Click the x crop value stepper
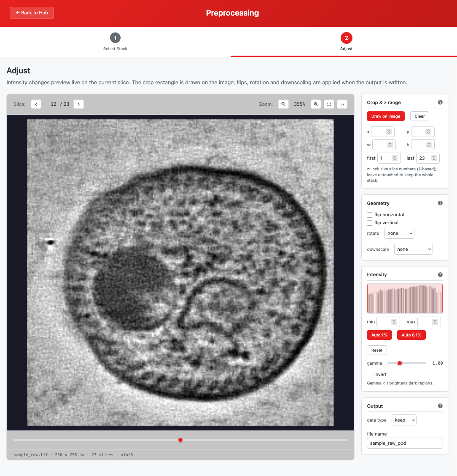 388,132
